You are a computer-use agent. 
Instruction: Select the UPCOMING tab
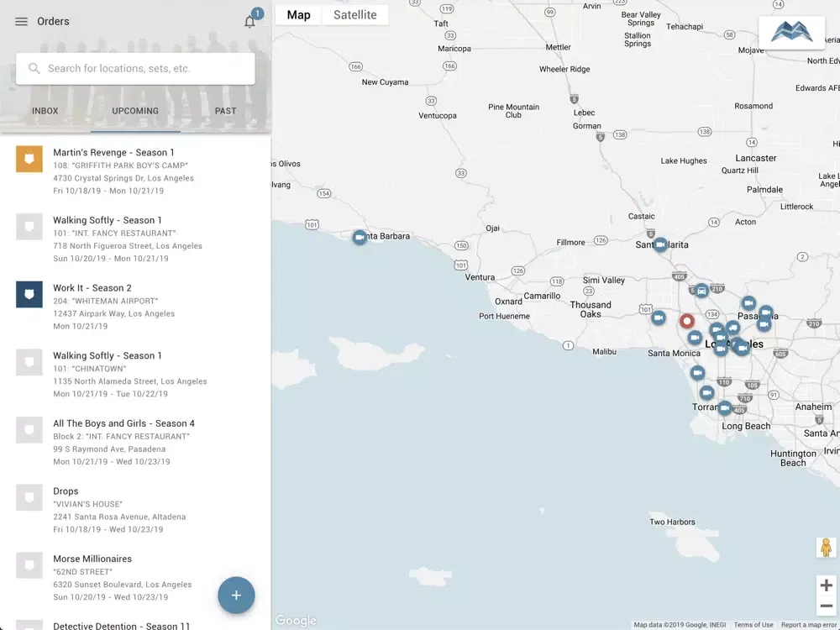[135, 111]
